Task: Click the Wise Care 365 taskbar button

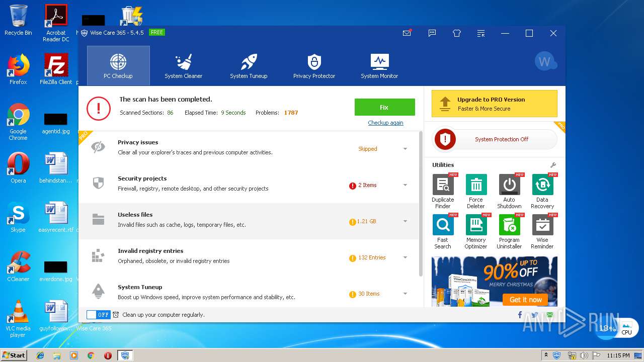Action: click(x=125, y=355)
